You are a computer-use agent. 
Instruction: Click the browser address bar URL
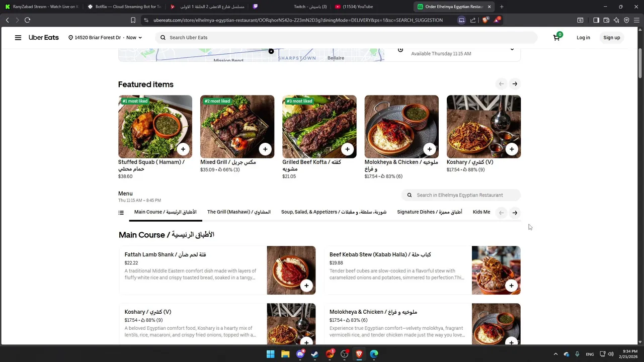pyautogui.click(x=298, y=20)
